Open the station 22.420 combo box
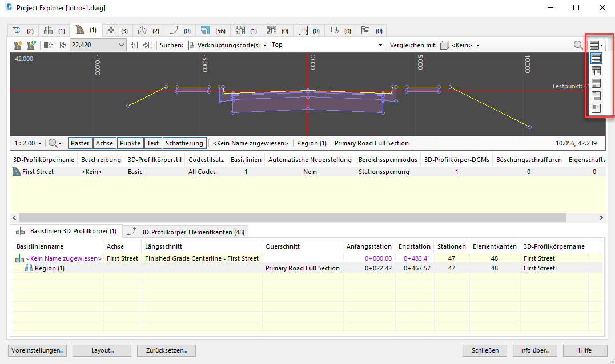This screenshot has width=615, height=364. tap(98, 45)
